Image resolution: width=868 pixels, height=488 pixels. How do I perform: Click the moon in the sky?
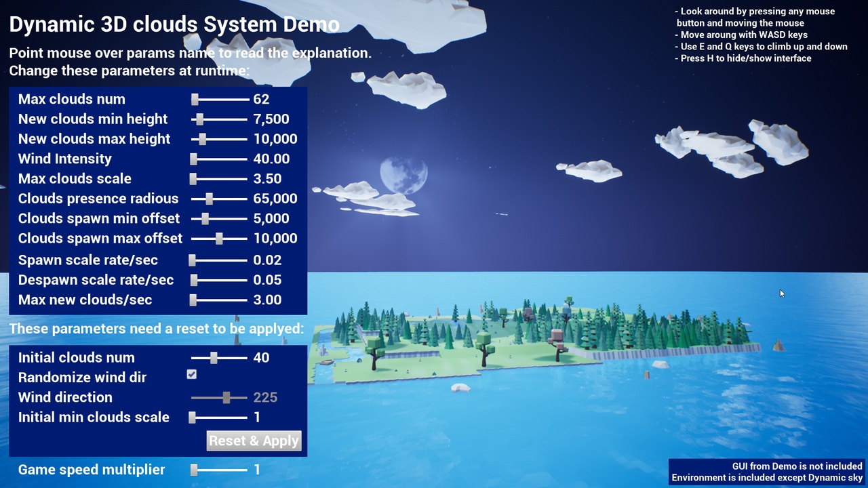coord(403,175)
